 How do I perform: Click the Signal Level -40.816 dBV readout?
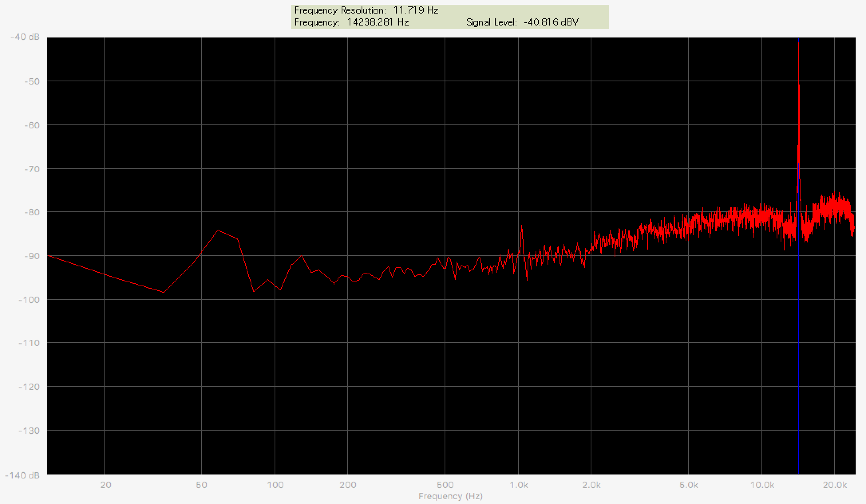(522, 22)
